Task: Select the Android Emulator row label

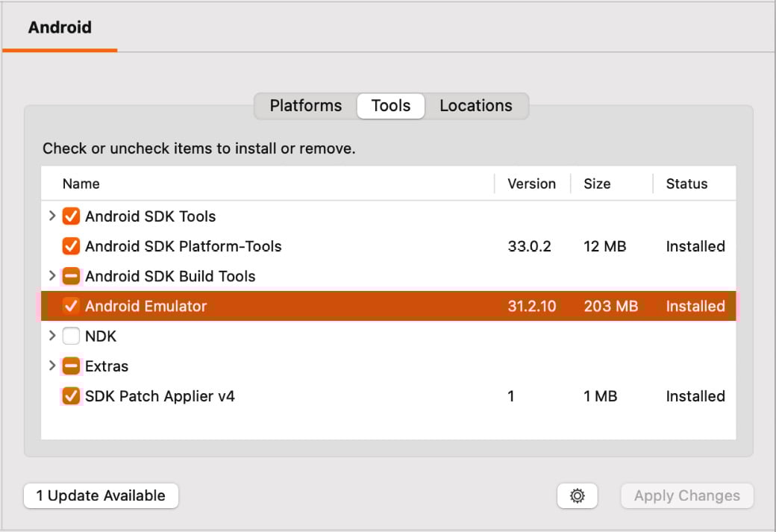Action: pos(145,307)
